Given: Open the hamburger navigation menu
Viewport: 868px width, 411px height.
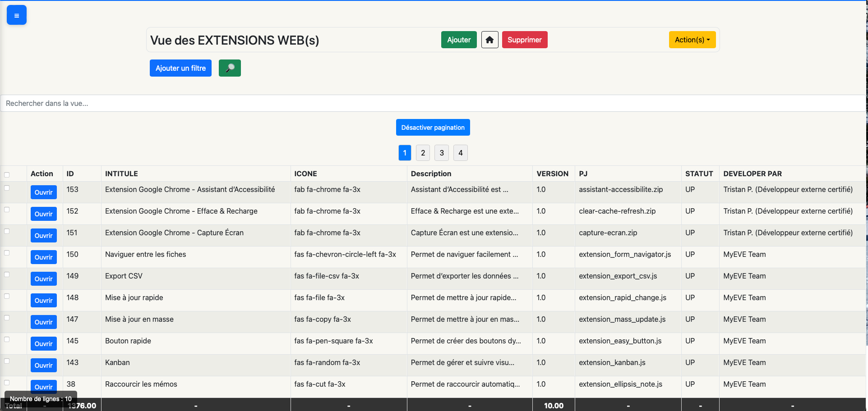Looking at the screenshot, I should [16, 14].
